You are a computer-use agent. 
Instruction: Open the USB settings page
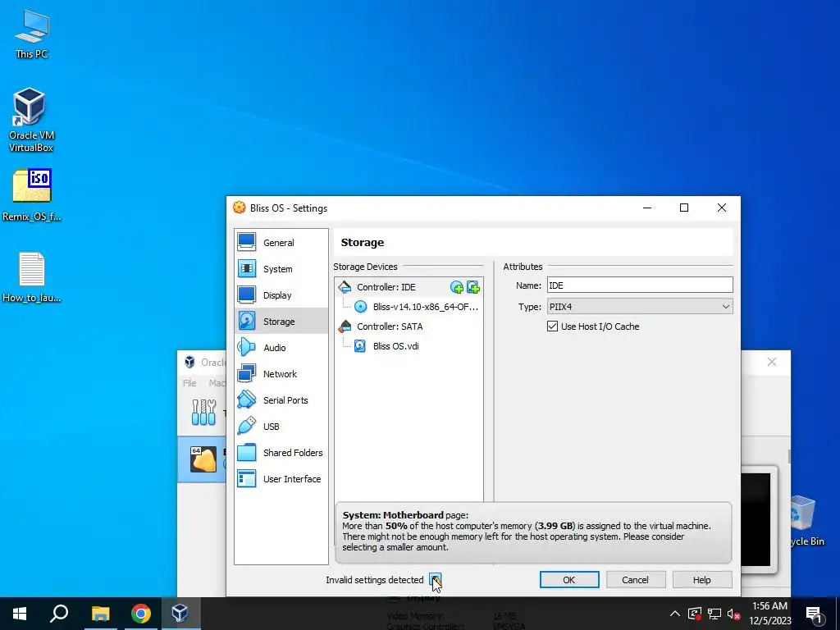[x=281, y=427]
